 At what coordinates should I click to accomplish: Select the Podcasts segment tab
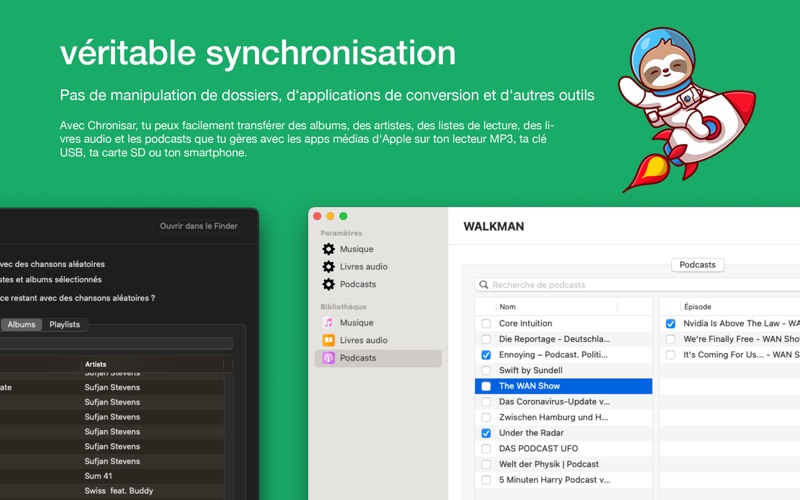(x=697, y=265)
